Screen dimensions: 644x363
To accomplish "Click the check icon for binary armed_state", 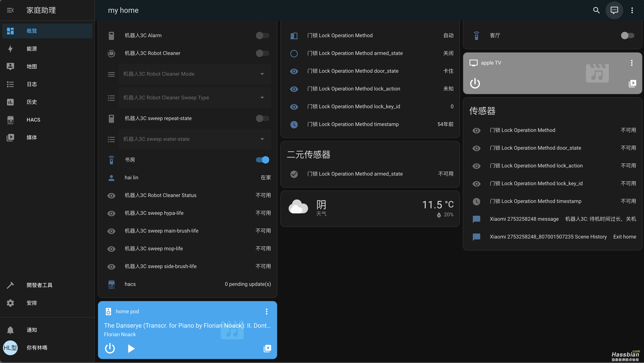I will click(294, 174).
